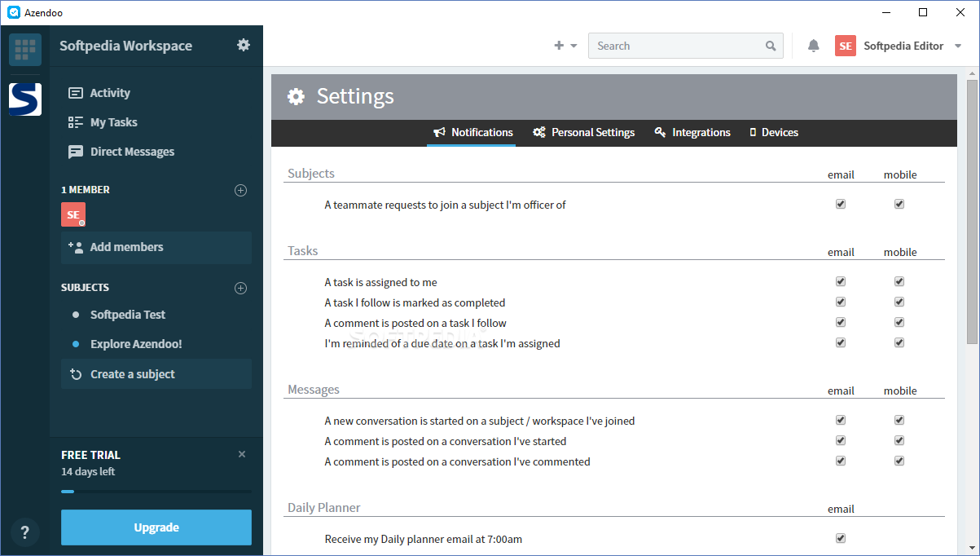The height and width of the screenshot is (556, 980).
Task: Click Add members button
Action: pyautogui.click(x=156, y=247)
